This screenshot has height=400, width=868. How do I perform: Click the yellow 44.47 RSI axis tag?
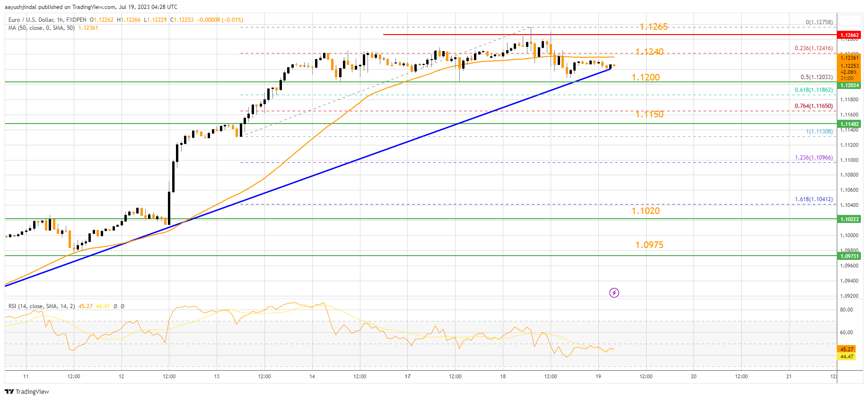click(847, 356)
